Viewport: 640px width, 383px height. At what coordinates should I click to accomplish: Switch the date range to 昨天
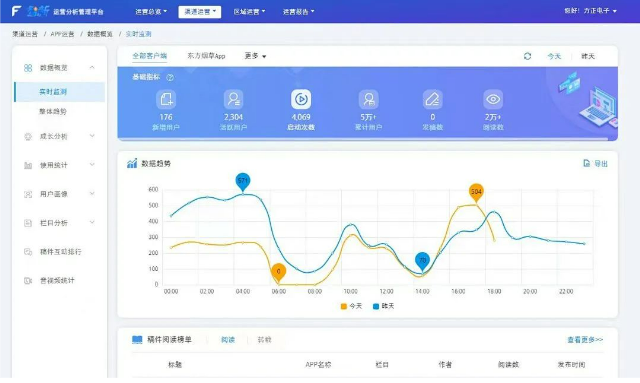click(x=588, y=56)
